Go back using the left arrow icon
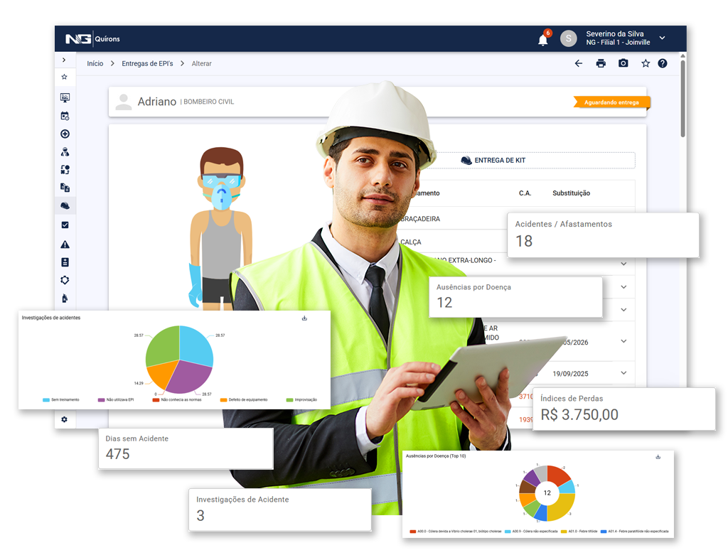 [x=578, y=63]
